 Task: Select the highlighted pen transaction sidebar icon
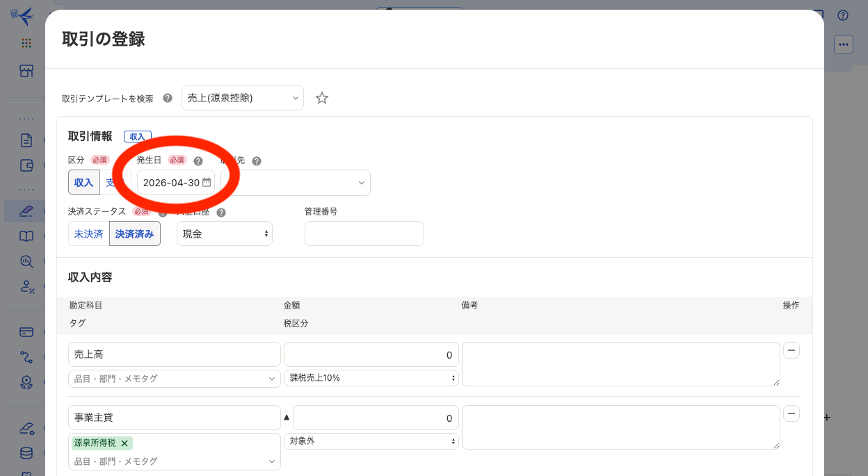[26, 211]
